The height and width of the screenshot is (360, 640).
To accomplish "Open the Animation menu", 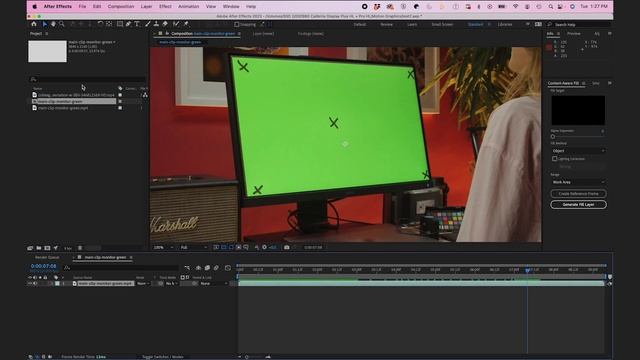I will coord(189,7).
